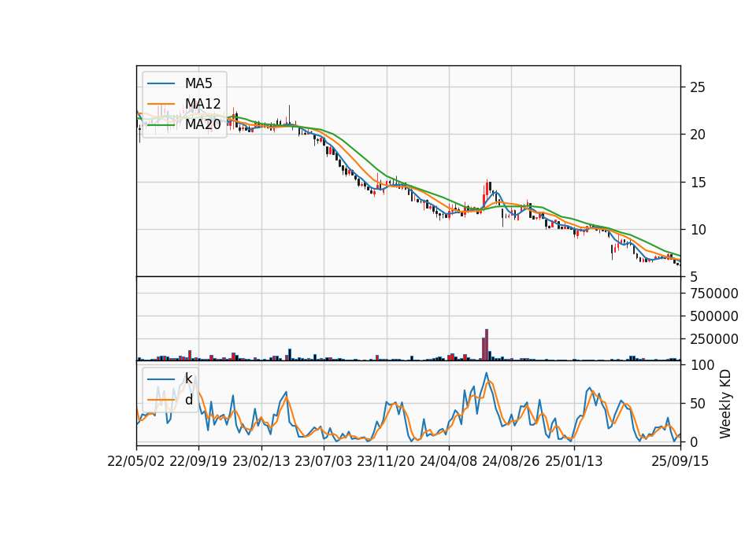756x543 pixels.
Task: Click the red candlestick spike near 15
Action: coord(487,188)
